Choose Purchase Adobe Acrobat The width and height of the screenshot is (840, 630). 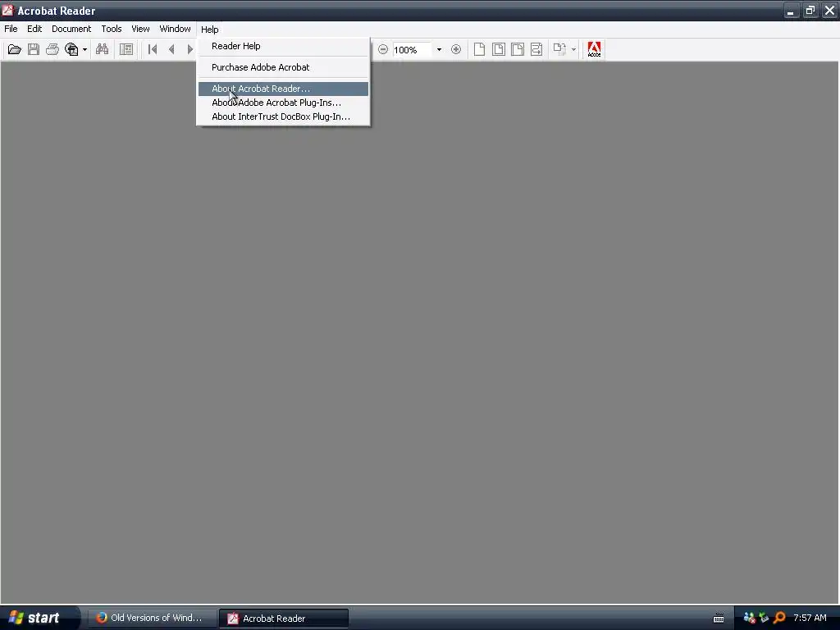point(283,67)
